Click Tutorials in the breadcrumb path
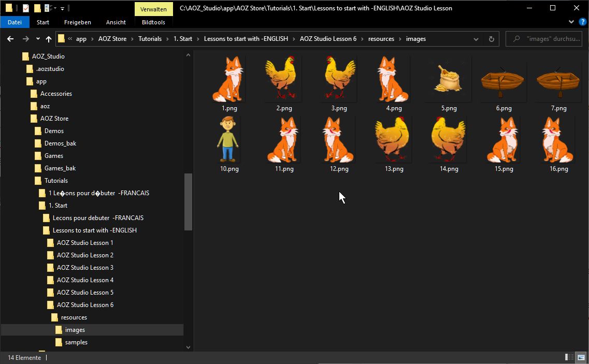The image size is (589, 364). pos(150,39)
